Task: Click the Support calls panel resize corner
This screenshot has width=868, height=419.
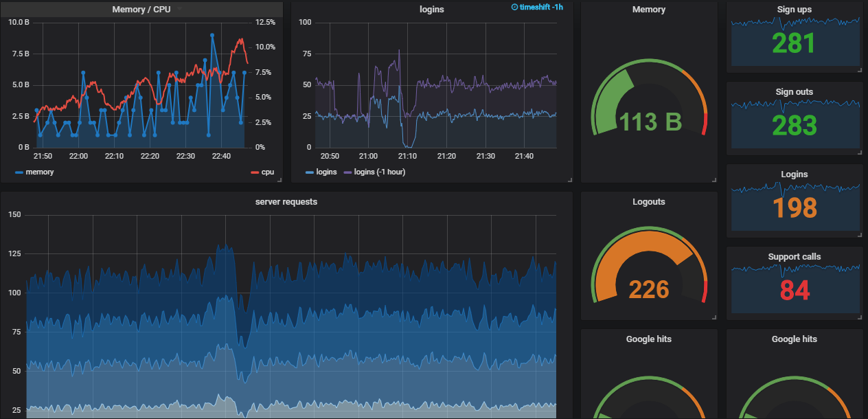Action: coord(860,317)
